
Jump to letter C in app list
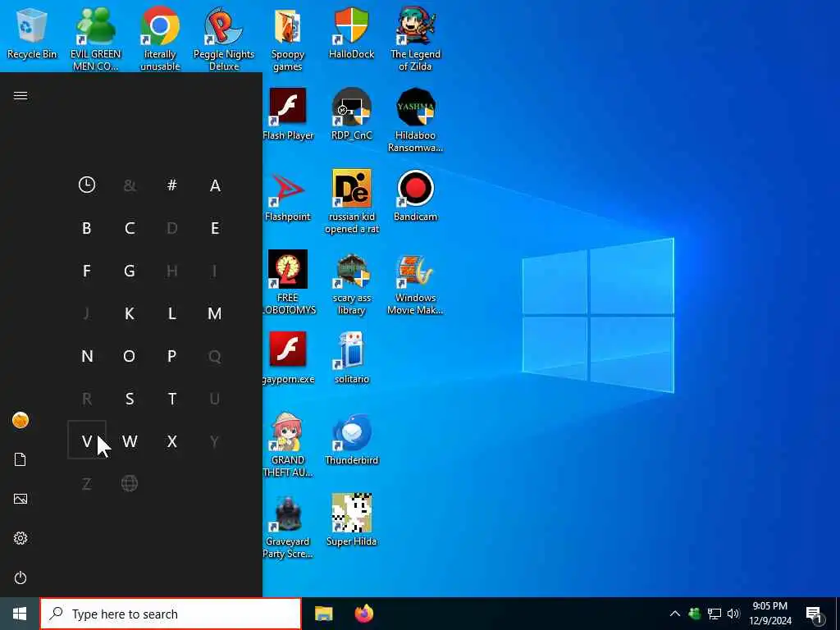[129, 228]
